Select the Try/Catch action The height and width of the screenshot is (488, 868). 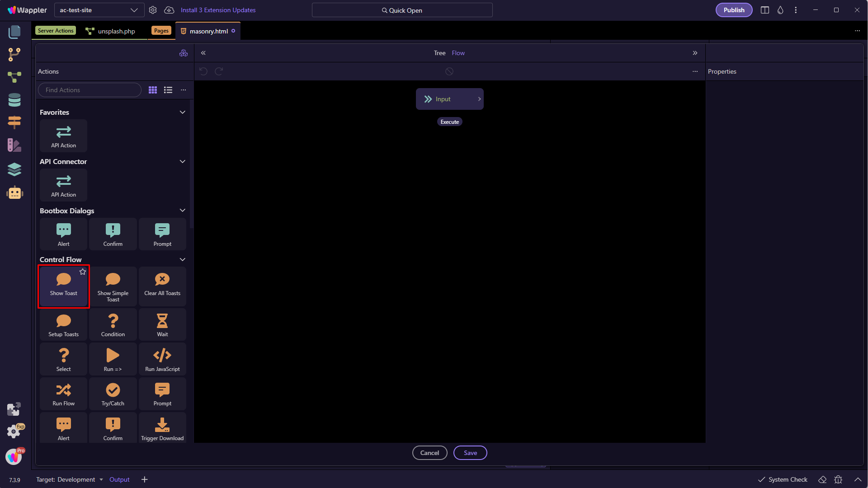click(x=113, y=394)
